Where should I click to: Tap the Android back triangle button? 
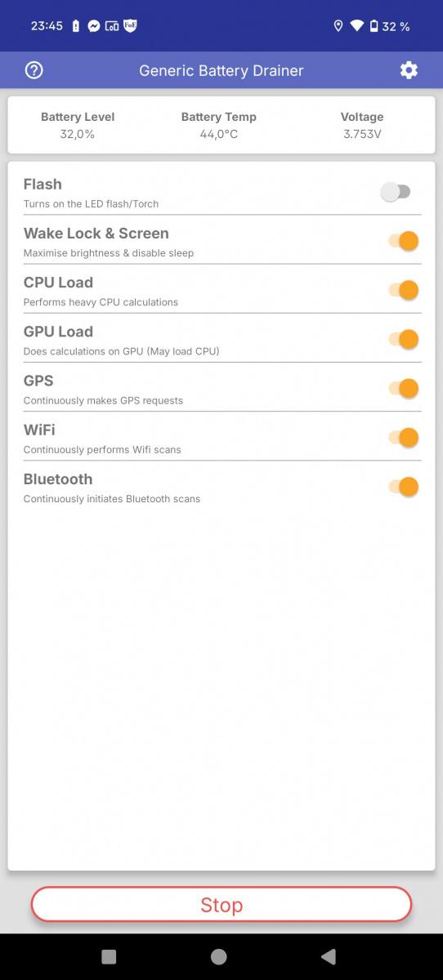click(x=329, y=956)
